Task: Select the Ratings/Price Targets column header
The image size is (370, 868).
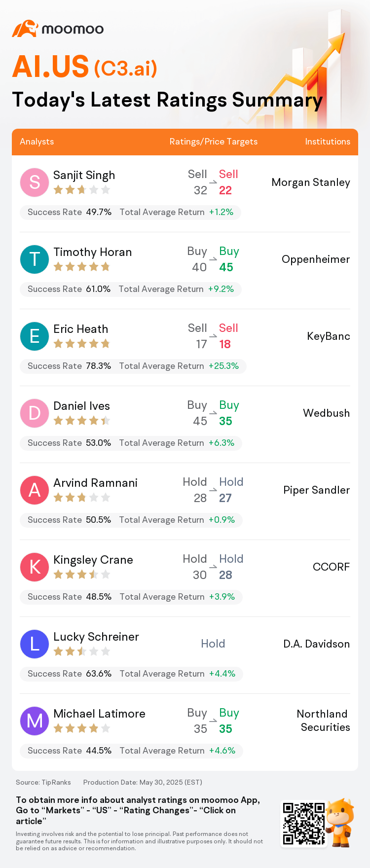Action: [x=214, y=142]
